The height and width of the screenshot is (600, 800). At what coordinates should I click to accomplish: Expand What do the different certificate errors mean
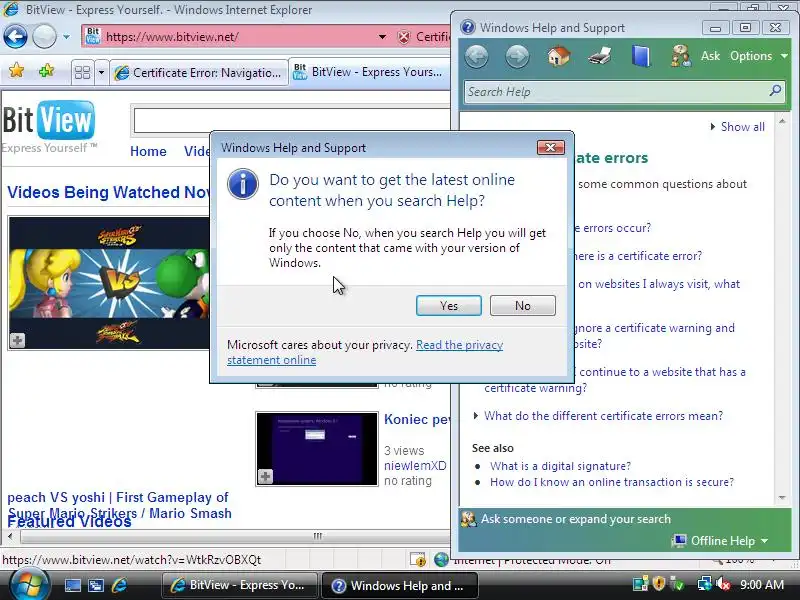point(603,416)
